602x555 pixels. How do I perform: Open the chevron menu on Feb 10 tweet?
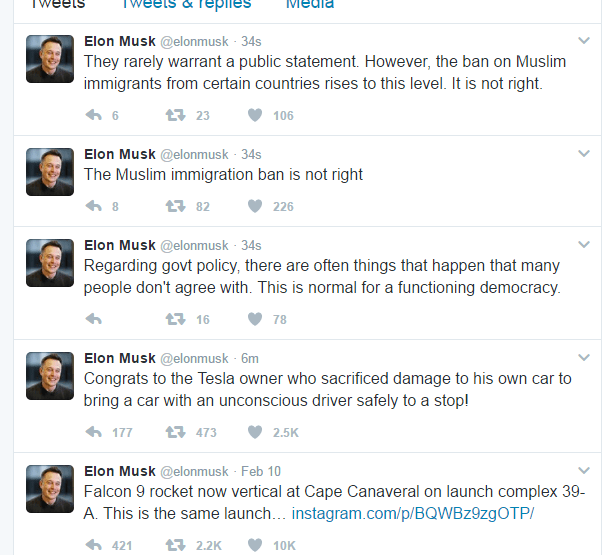click(584, 470)
